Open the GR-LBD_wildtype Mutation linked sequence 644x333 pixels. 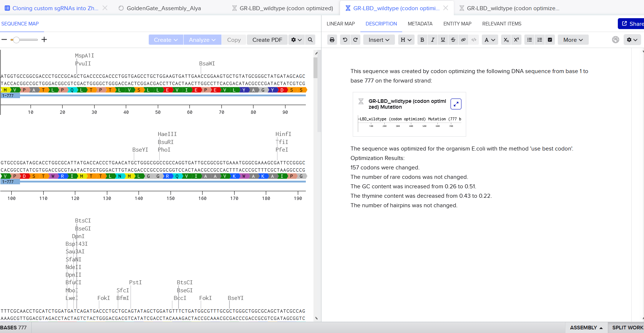click(407, 104)
